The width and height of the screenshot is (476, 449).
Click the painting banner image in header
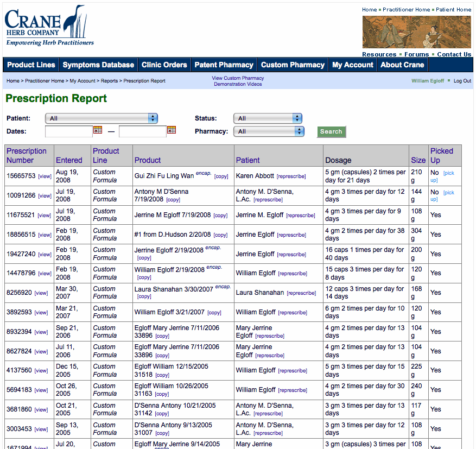click(416, 32)
